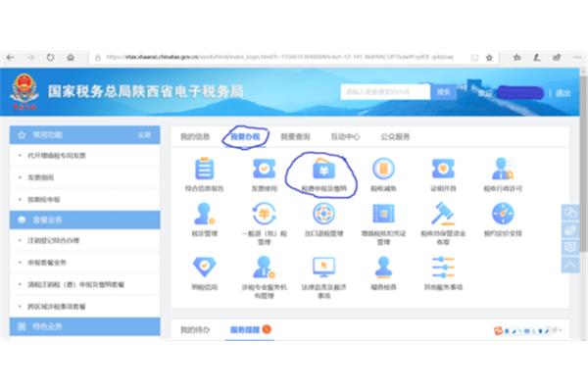This screenshot has width=588, height=392.
Task: Open 发票使用 ticket icon
Action: click(264, 169)
